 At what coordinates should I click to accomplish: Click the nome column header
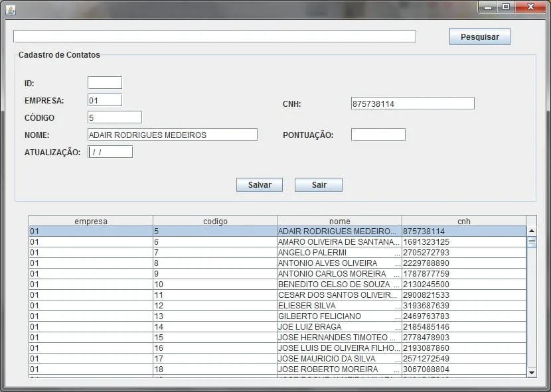pos(339,221)
